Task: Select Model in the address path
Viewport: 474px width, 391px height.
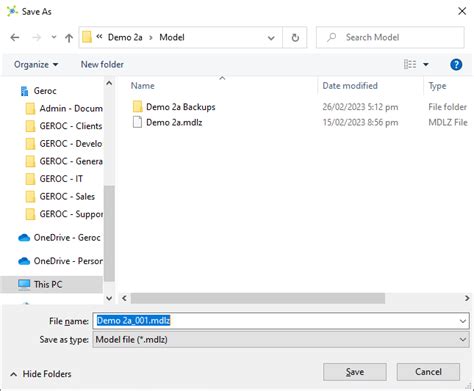Action: (172, 37)
